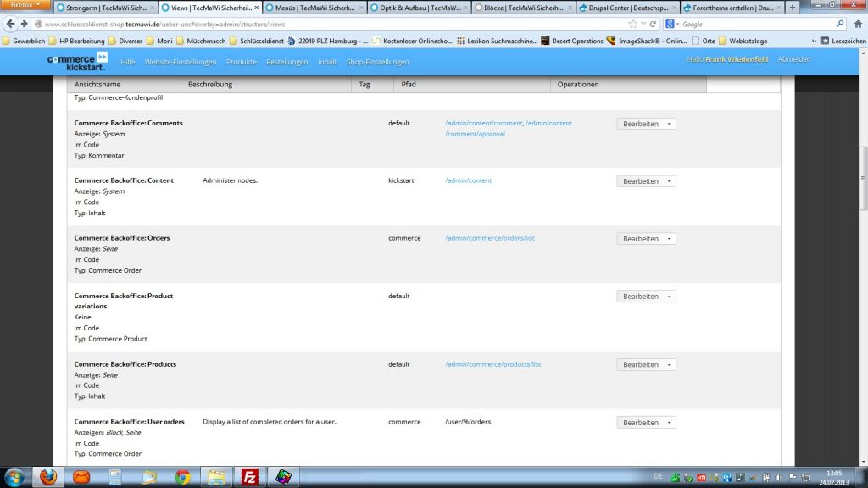
Task: Click the Abmelden logout link
Action: point(794,59)
